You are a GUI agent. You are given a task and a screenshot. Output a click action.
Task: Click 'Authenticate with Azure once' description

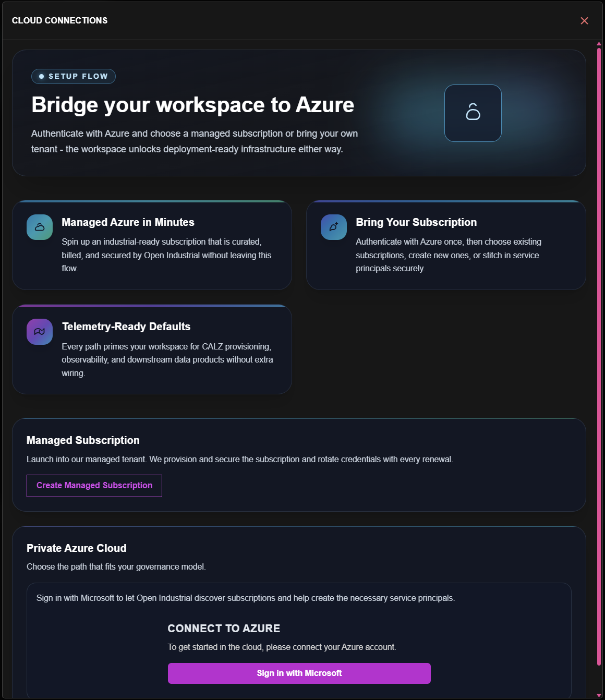click(x=449, y=255)
